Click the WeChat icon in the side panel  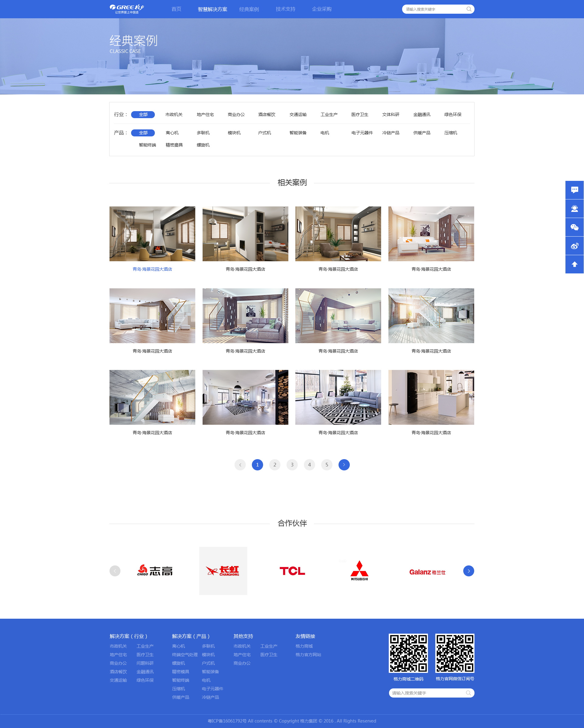pyautogui.click(x=574, y=227)
